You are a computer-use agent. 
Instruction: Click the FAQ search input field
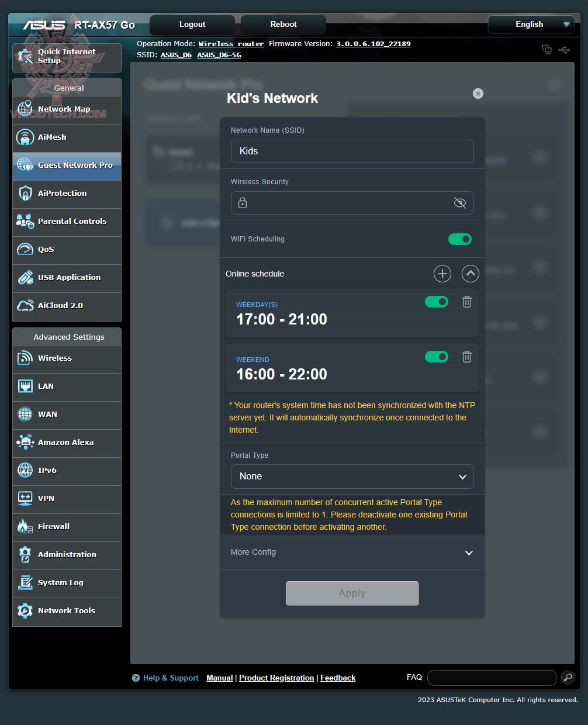click(492, 678)
